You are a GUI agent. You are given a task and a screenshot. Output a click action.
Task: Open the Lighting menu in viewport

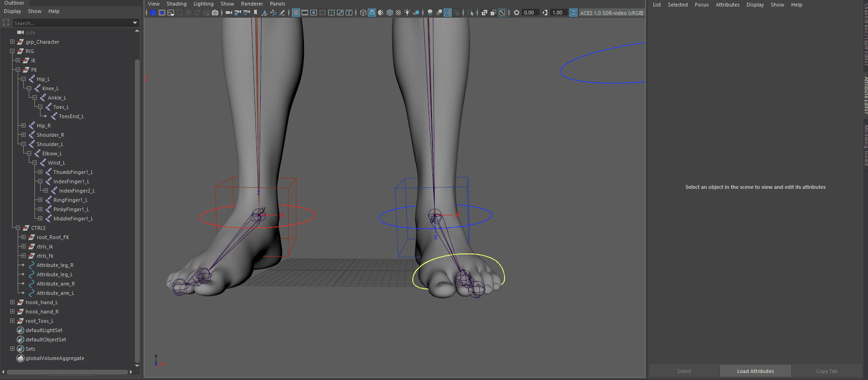coord(203,4)
